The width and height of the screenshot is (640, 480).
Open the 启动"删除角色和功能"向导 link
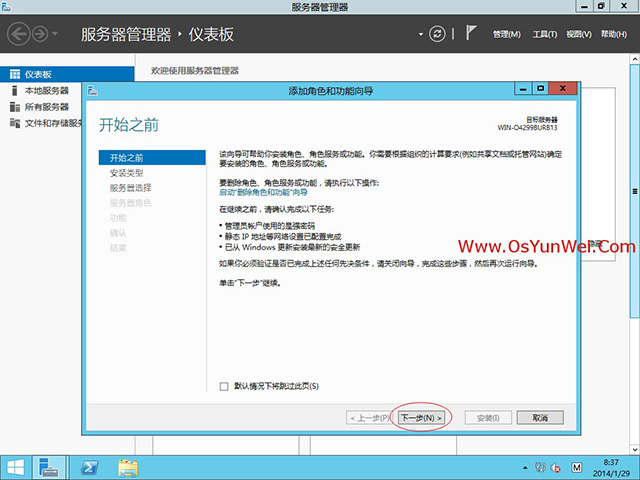pos(264,192)
